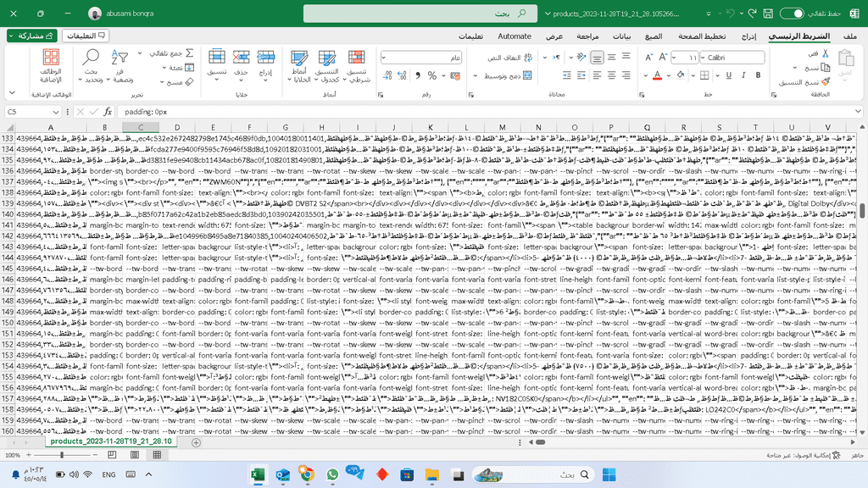Open Add-ins (الوظائف الإضافية)

pos(51,66)
